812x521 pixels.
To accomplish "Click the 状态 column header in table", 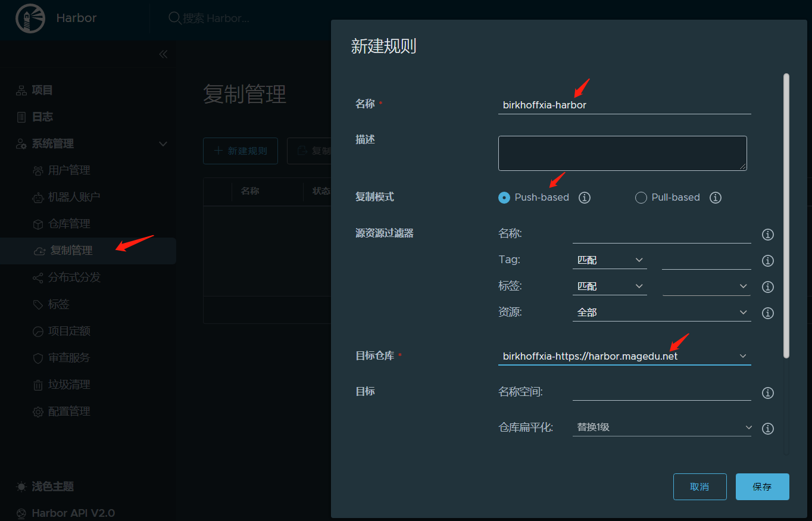I will pos(321,191).
